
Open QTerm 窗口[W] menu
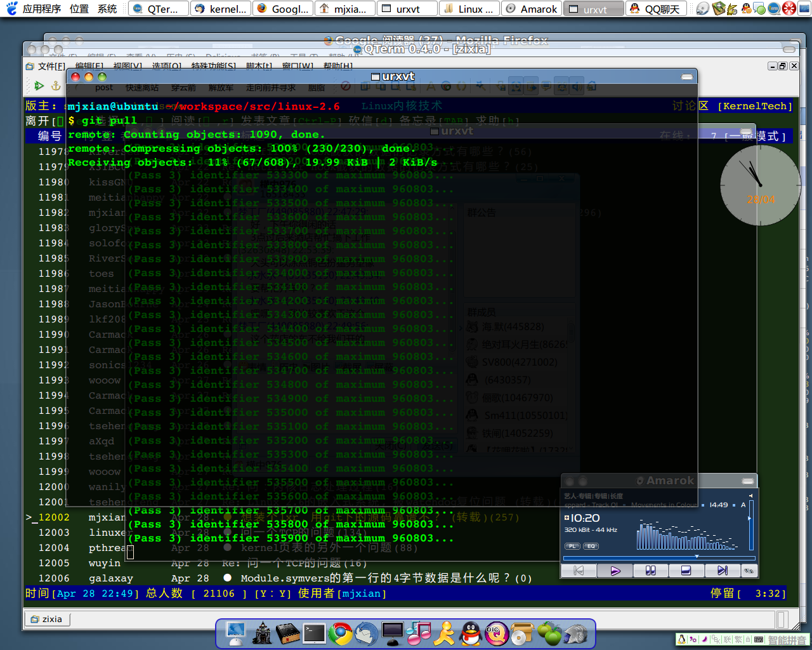point(298,66)
